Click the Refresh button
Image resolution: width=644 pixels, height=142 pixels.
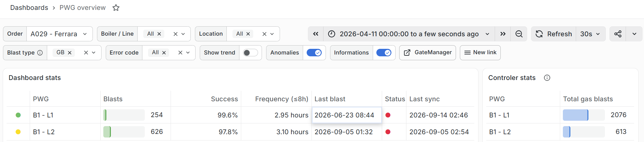(554, 34)
